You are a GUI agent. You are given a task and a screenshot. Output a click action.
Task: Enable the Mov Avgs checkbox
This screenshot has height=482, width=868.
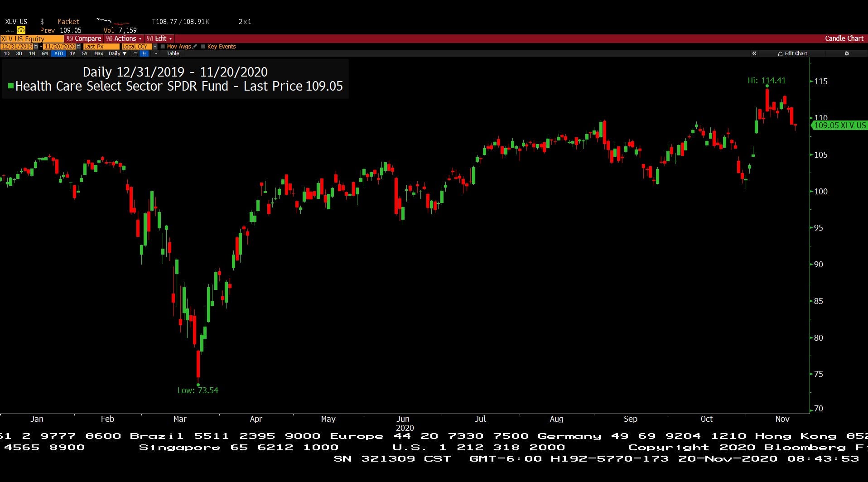[x=163, y=47]
